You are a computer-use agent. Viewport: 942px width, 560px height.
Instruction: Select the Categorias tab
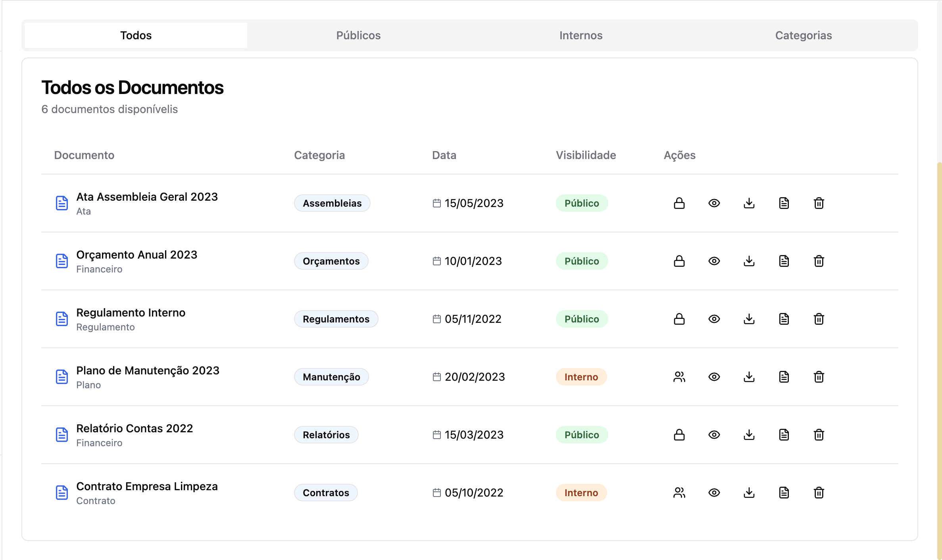tap(803, 35)
